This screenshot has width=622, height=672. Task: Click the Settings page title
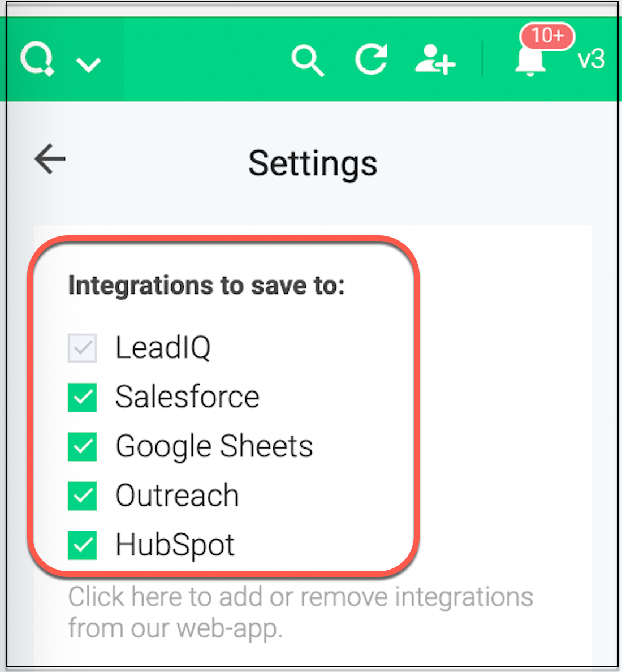313,163
